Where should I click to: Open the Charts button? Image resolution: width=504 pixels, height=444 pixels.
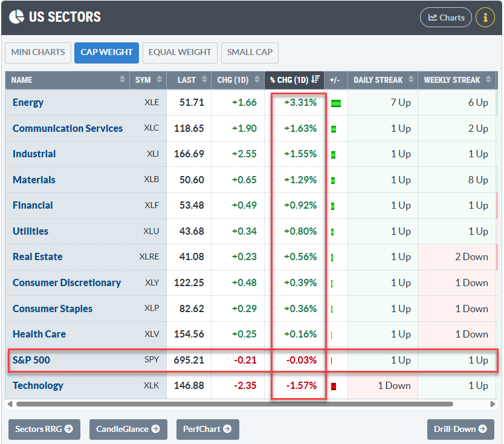pos(446,18)
